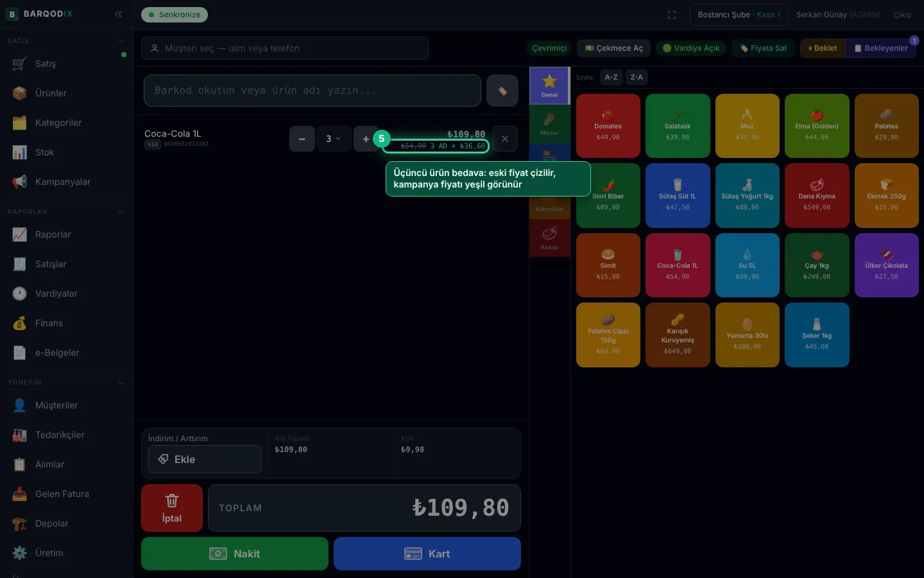Open the fullscreen toggle icon
Screen dimensions: 924x578
coord(672,15)
